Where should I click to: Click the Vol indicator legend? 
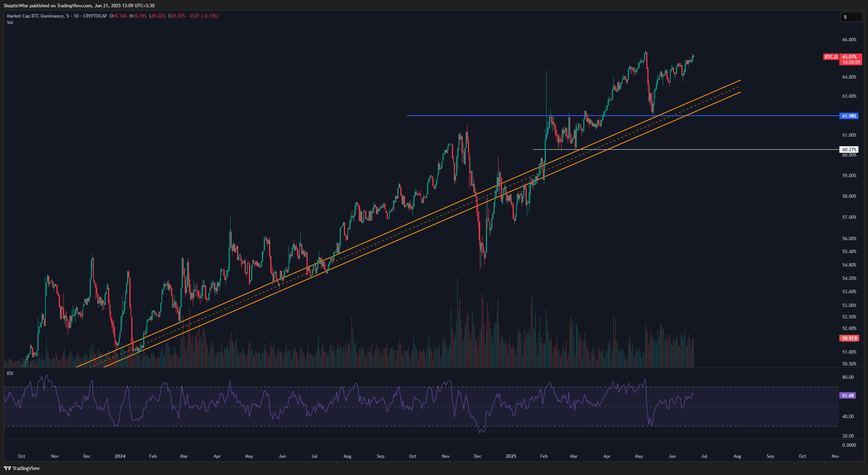click(x=10, y=23)
